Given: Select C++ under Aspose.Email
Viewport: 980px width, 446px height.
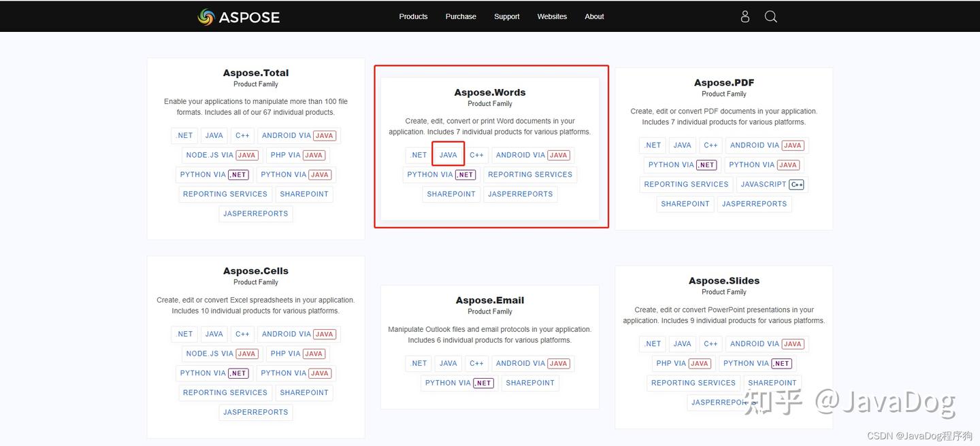Looking at the screenshot, I should tap(476, 363).
